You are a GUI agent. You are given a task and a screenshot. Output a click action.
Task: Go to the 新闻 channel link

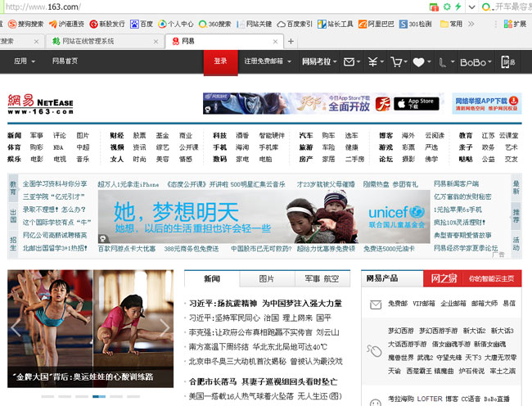[x=14, y=136]
